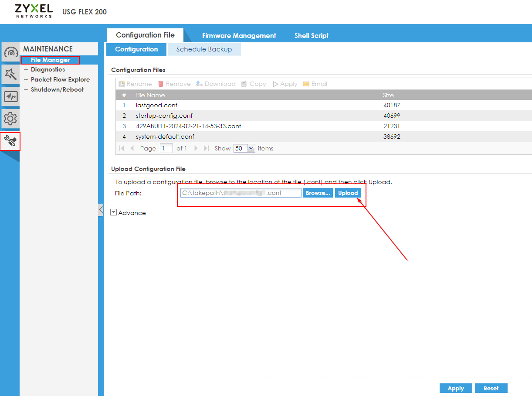The width and height of the screenshot is (532, 396).
Task: Collapse the side navigation panel handle
Action: pos(101,209)
